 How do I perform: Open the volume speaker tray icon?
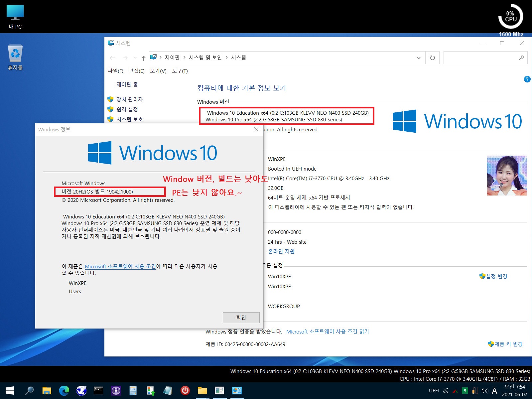(x=484, y=391)
